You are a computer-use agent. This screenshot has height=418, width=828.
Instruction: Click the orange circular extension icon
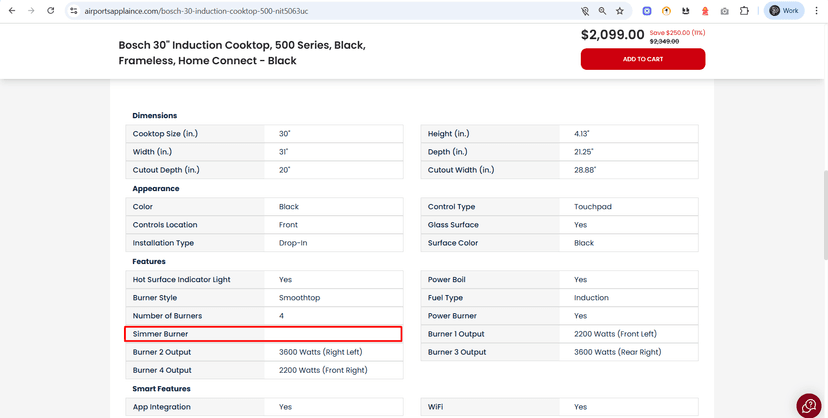click(666, 11)
